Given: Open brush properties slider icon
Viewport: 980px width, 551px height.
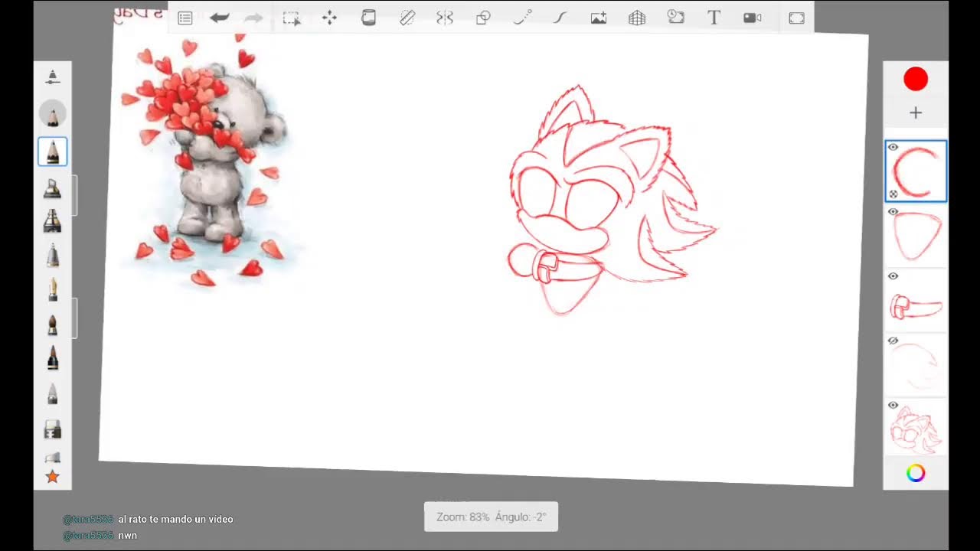Looking at the screenshot, I should [52, 77].
